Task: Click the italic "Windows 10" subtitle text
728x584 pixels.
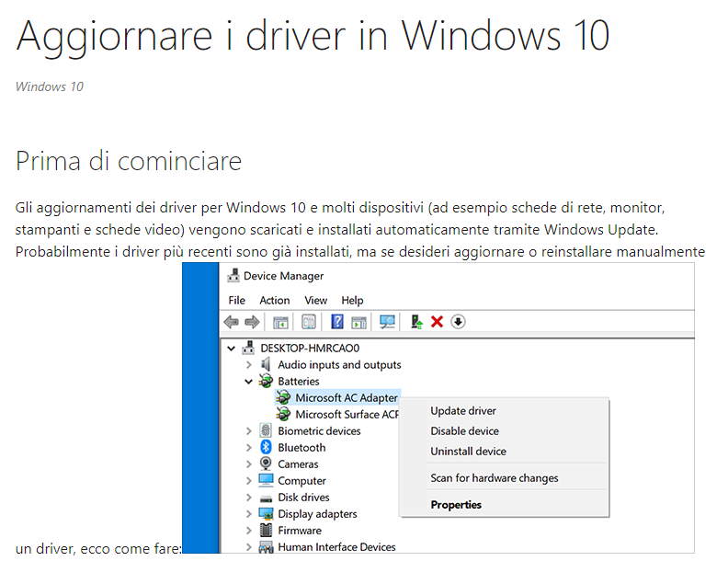Action: [50, 86]
